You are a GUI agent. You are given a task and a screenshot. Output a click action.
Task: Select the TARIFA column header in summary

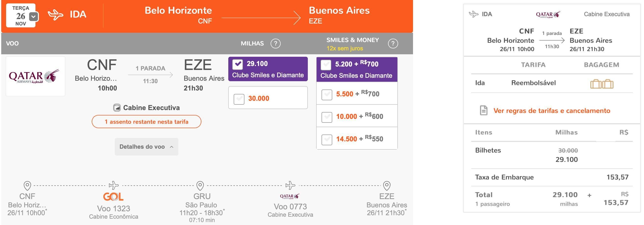pyautogui.click(x=533, y=65)
